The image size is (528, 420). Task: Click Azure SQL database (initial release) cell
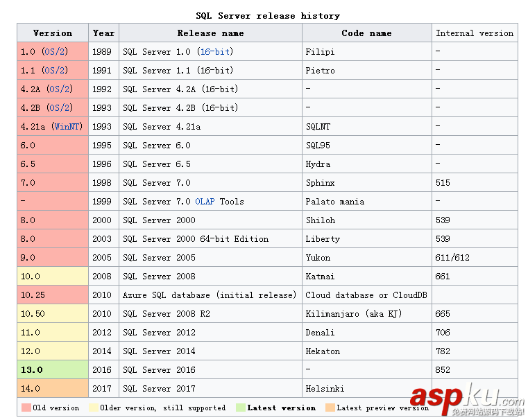point(210,295)
